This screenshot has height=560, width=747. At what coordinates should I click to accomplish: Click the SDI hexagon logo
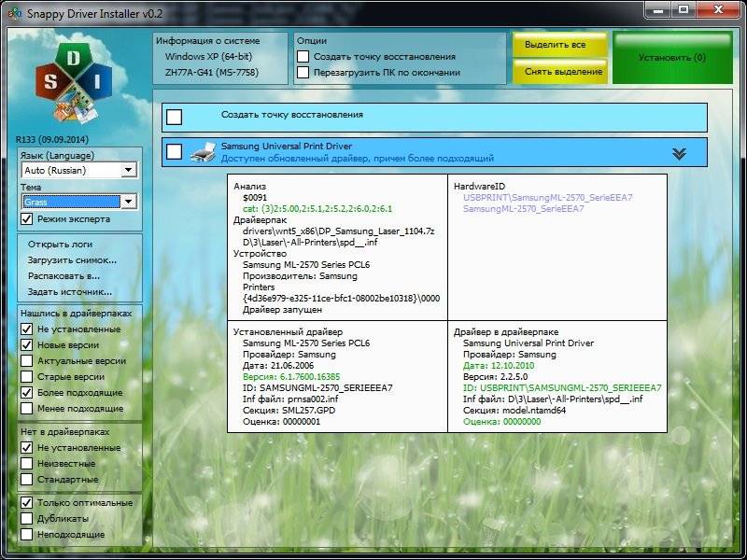click(x=74, y=84)
